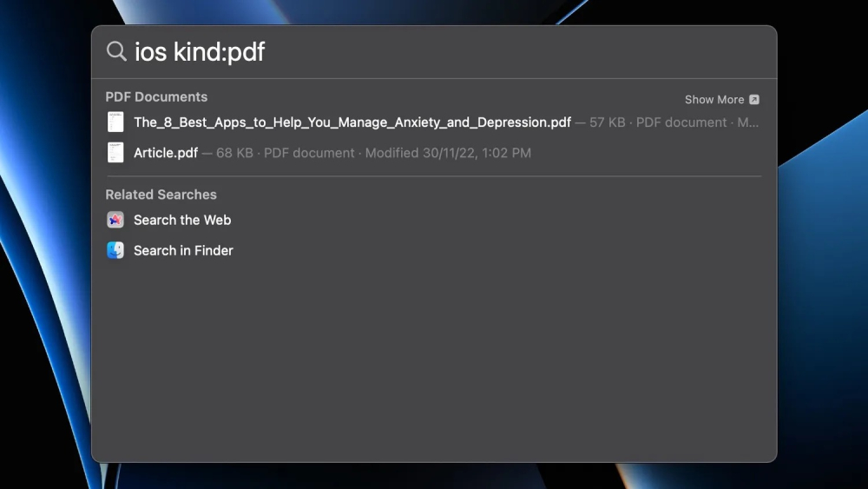Click the empty area below Search in Finder

pos(434,365)
